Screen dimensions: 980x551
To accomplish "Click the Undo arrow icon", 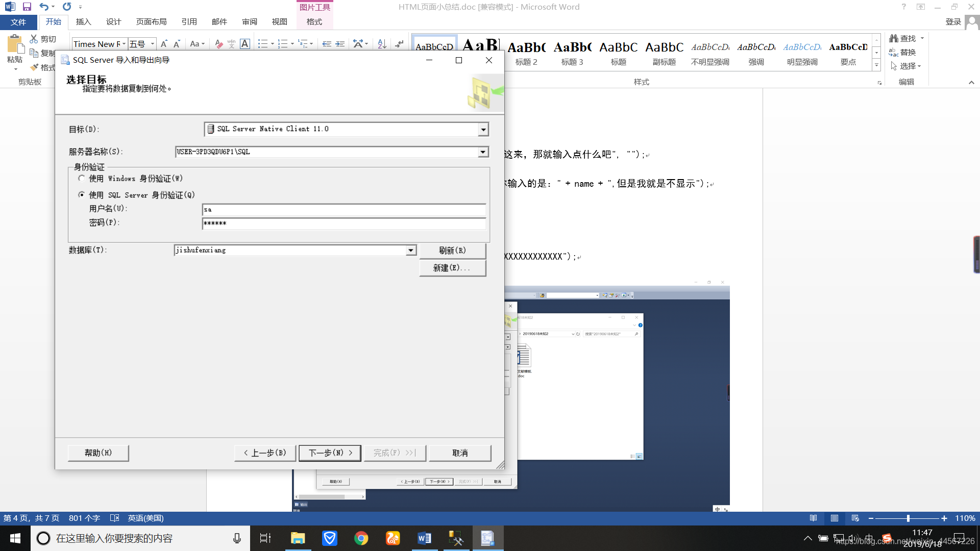I will click(44, 7).
